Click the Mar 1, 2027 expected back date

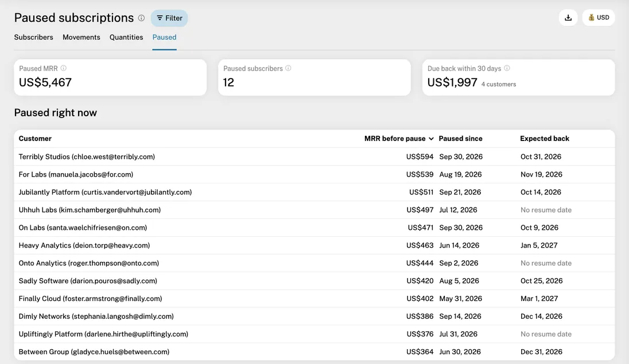539,299
